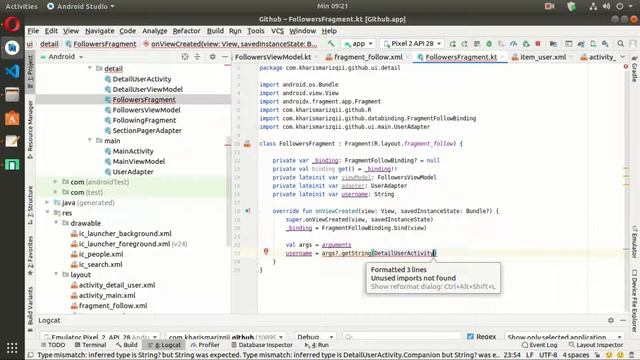Viewport: 640px width, 360px height.
Task: Open the Debug log level dropdown
Action: 315,337
